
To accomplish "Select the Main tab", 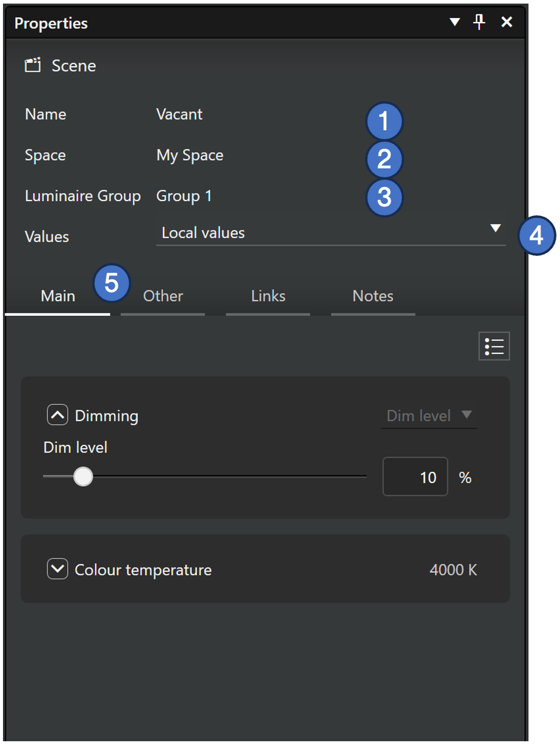I will pyautogui.click(x=58, y=296).
